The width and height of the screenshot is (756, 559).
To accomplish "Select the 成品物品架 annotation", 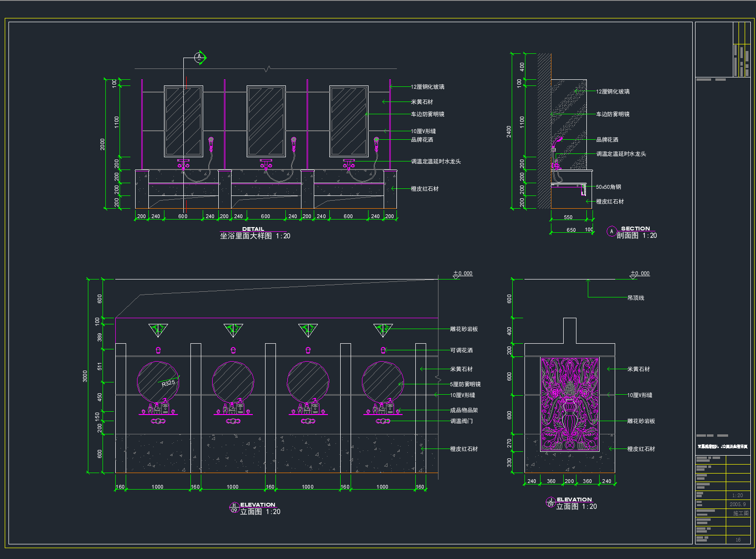I will 464,410.
